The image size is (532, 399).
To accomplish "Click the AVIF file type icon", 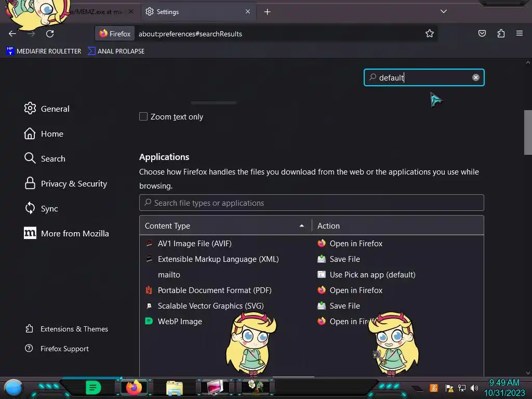I will point(149,243).
